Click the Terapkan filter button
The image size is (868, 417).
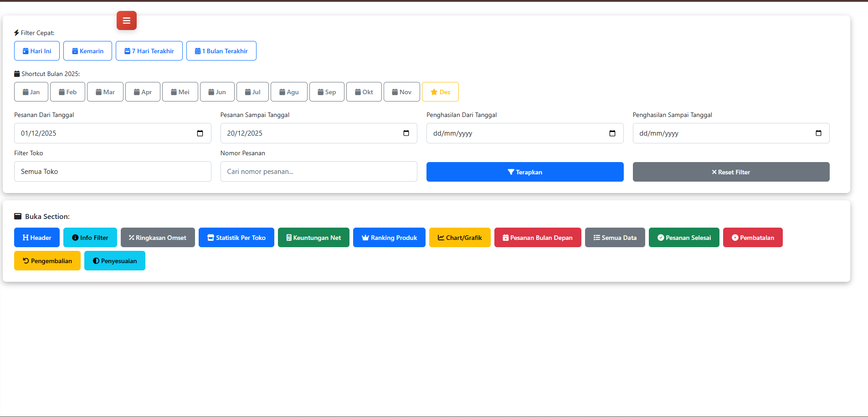click(x=524, y=172)
